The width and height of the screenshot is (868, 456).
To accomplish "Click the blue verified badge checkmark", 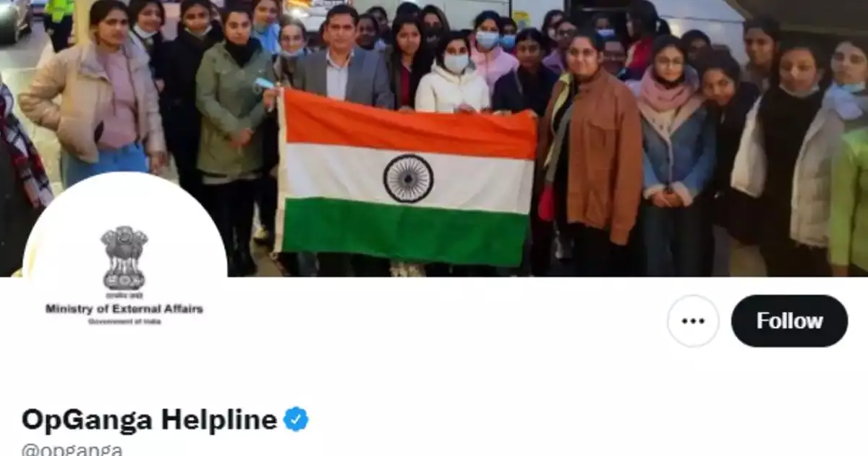I will point(295,419).
